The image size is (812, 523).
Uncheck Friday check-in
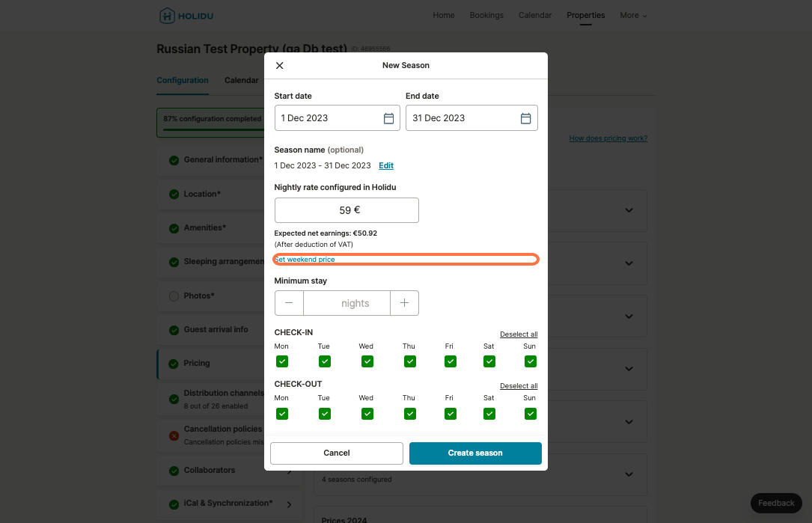pos(450,361)
